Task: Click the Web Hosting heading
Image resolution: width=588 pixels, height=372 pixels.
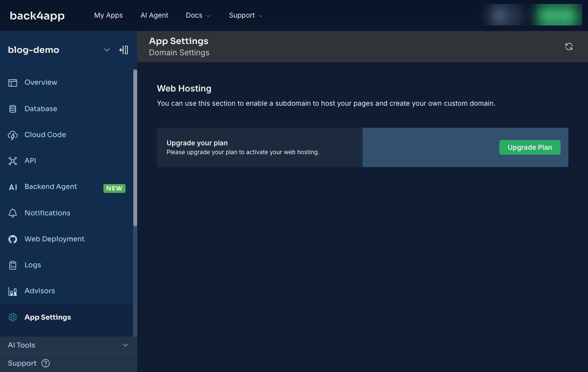Action: click(184, 89)
